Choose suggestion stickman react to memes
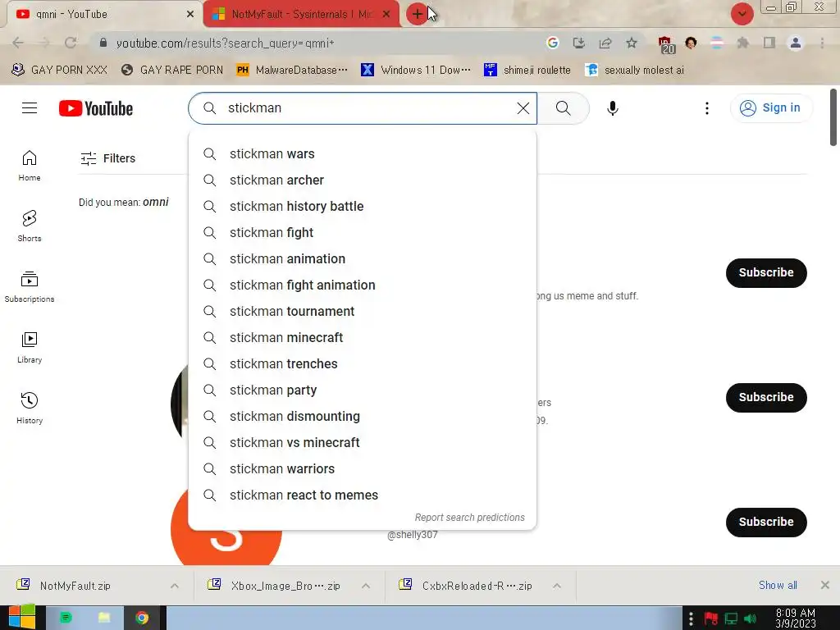This screenshot has height=630, width=840. (x=362, y=495)
